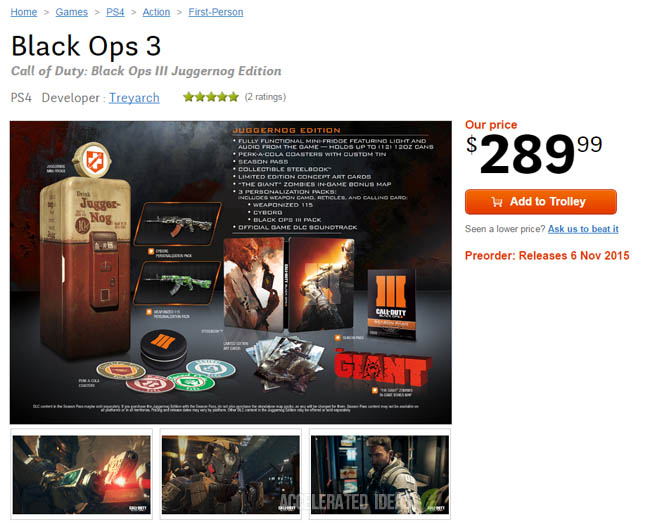Click the five-star rating icons
Screen dimensions: 650x522
[x=211, y=97]
